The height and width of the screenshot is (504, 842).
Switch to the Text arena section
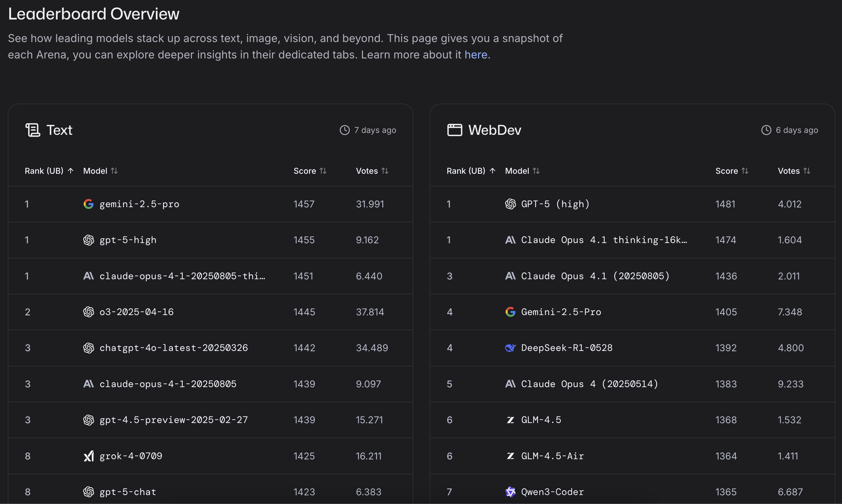tap(60, 130)
